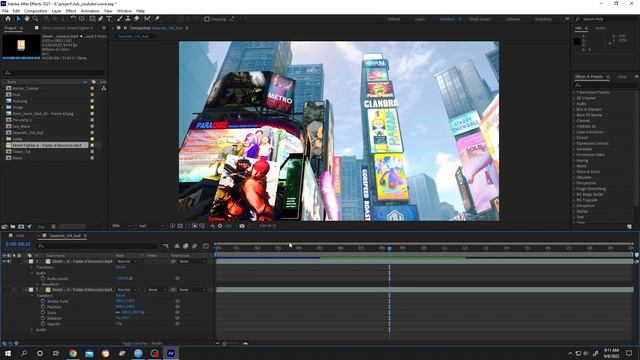
Task: Toggle Position stopwatch on layer 2
Action: (x=43, y=307)
